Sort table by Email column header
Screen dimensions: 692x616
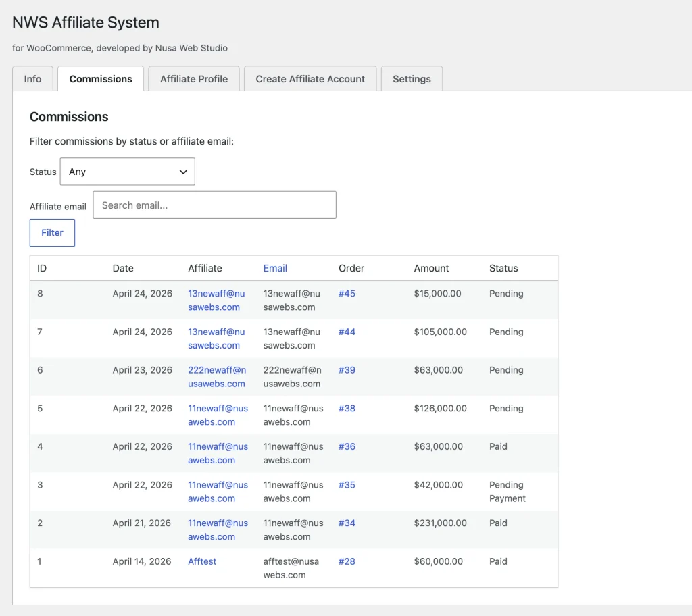[x=275, y=268]
